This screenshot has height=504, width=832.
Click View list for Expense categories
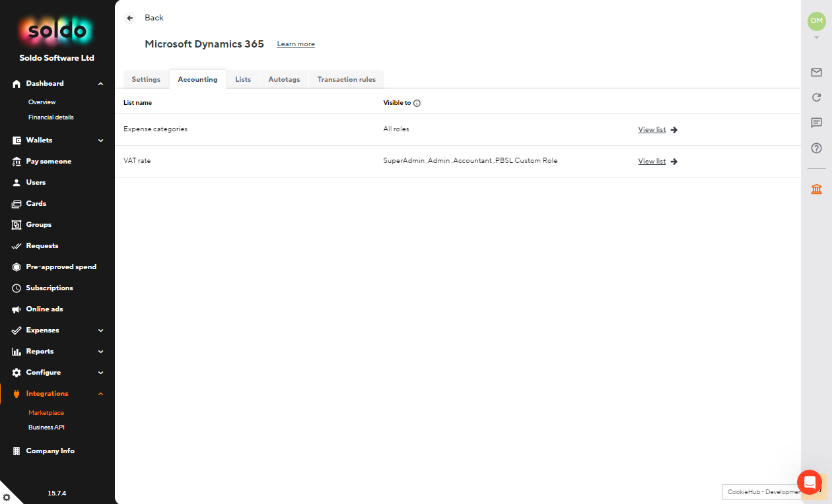(x=652, y=130)
